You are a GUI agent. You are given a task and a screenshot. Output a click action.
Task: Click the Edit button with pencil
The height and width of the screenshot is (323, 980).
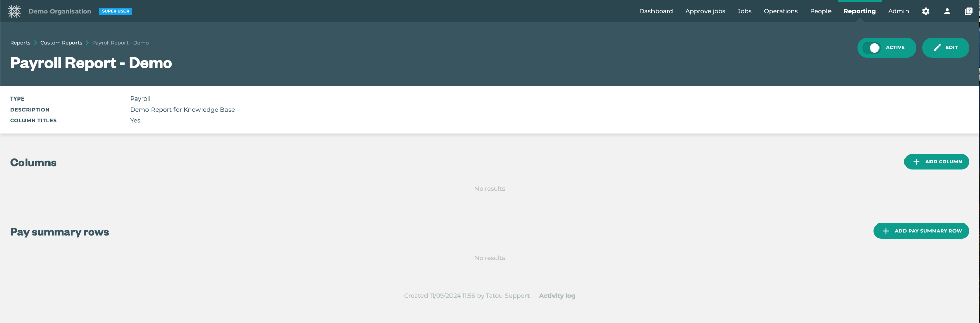tap(945, 48)
